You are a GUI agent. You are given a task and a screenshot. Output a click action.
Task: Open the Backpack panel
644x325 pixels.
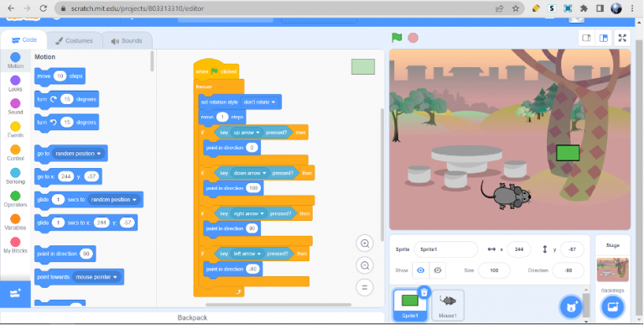[192, 317]
